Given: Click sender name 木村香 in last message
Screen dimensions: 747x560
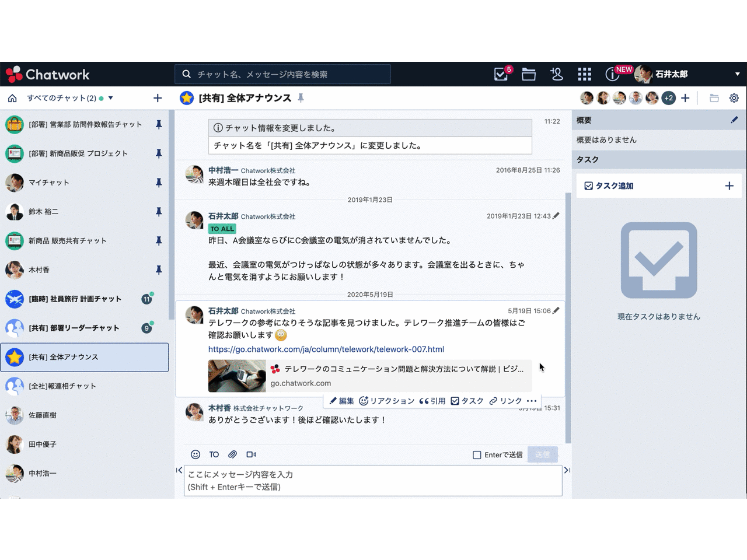Looking at the screenshot, I should [x=219, y=408].
